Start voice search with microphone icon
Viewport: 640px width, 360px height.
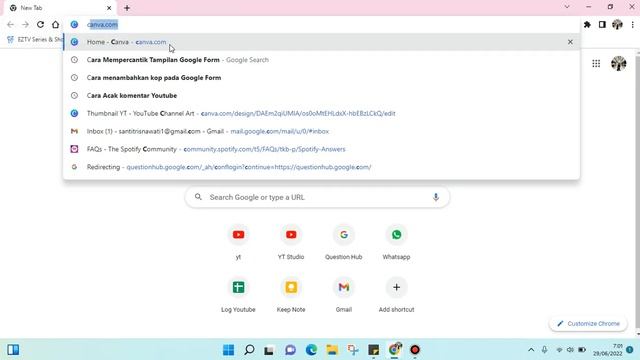tap(436, 197)
